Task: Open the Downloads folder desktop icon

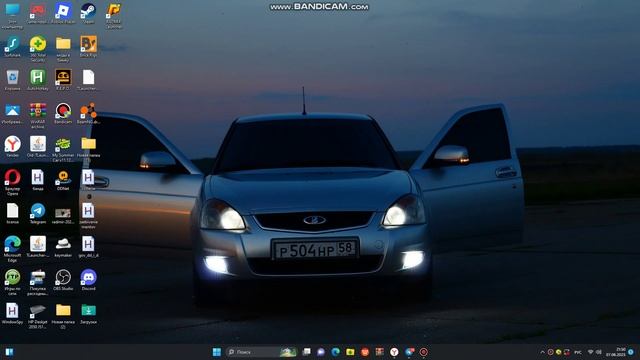Action: [x=88, y=314]
